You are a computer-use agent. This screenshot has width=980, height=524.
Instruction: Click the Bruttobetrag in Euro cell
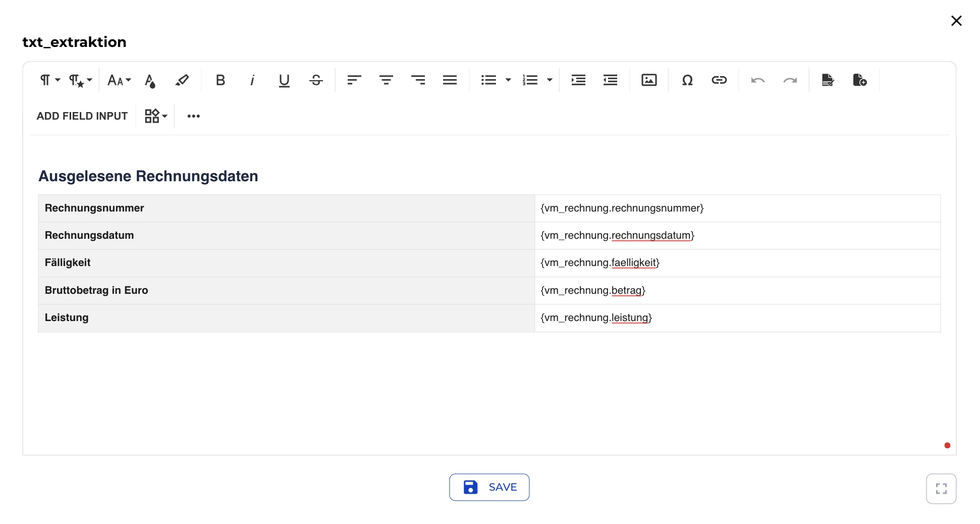coord(286,290)
